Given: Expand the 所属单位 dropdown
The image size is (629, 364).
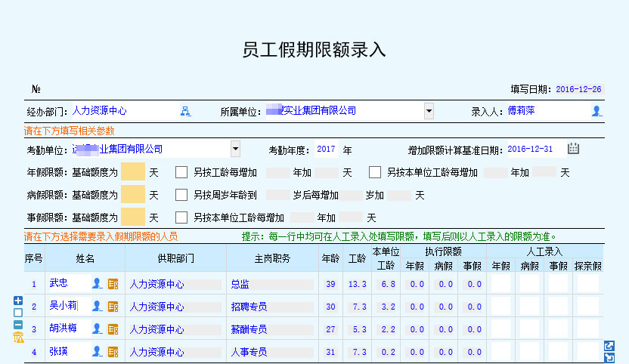Looking at the screenshot, I should pyautogui.click(x=429, y=111).
